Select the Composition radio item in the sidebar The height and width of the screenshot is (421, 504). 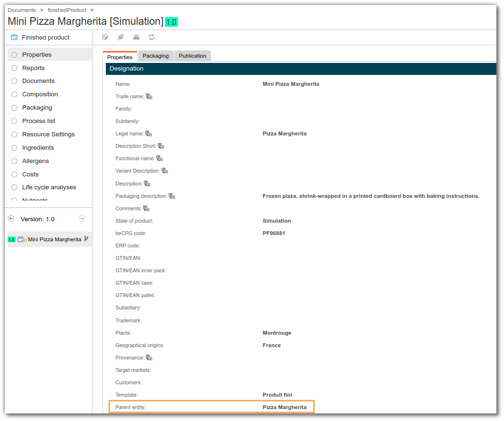click(14, 94)
